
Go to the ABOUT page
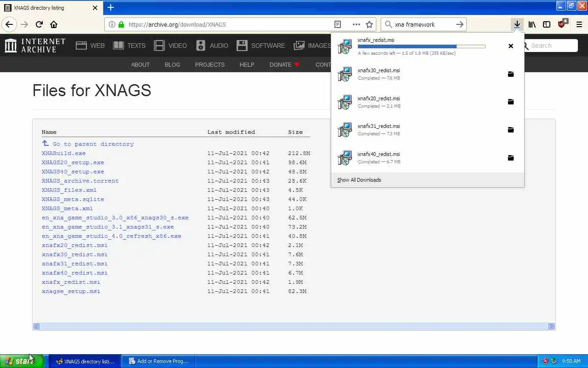click(141, 64)
